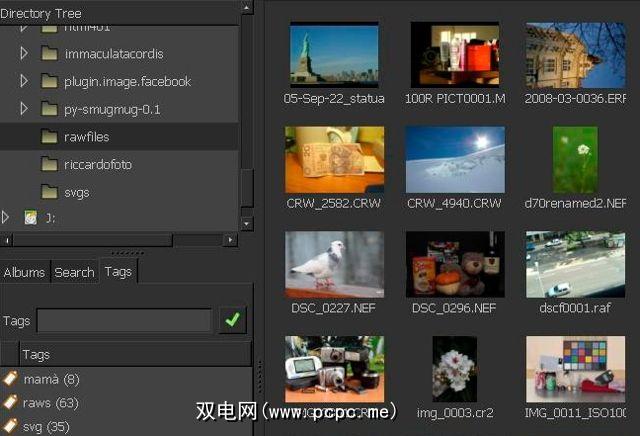Expand the py-smugmug-0.1 folder
Viewport: 640px width, 436px height.
click(x=25, y=108)
